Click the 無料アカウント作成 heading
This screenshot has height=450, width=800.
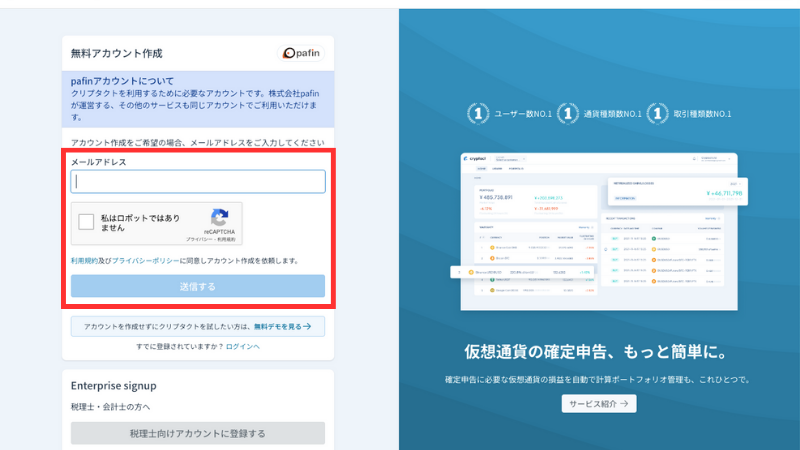116,53
